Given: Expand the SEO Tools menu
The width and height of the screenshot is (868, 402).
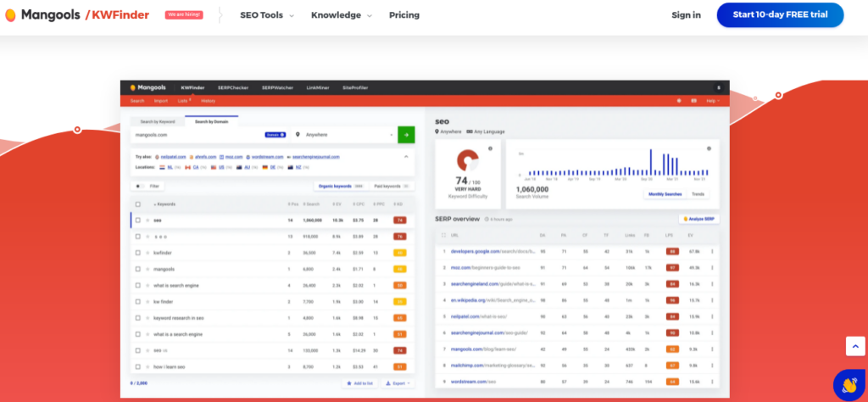Looking at the screenshot, I should click(267, 15).
